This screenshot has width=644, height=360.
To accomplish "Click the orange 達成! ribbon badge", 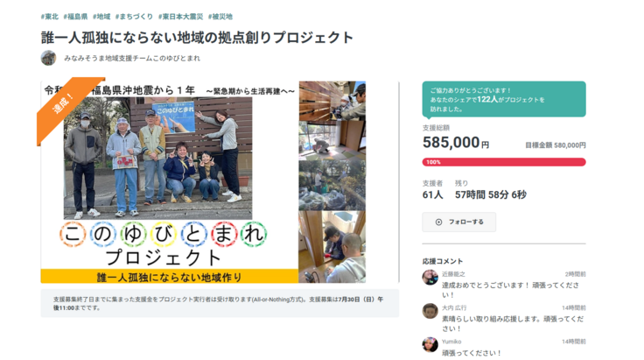I will [x=66, y=106].
